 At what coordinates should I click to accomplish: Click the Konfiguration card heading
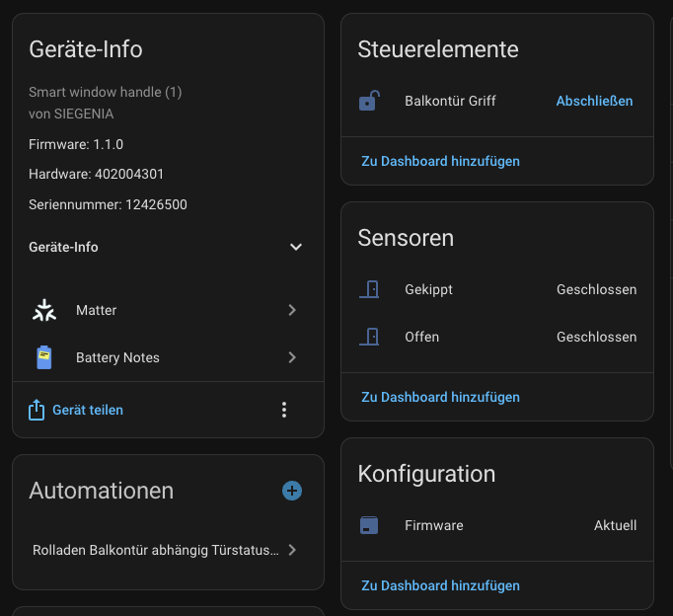pyautogui.click(x=426, y=474)
